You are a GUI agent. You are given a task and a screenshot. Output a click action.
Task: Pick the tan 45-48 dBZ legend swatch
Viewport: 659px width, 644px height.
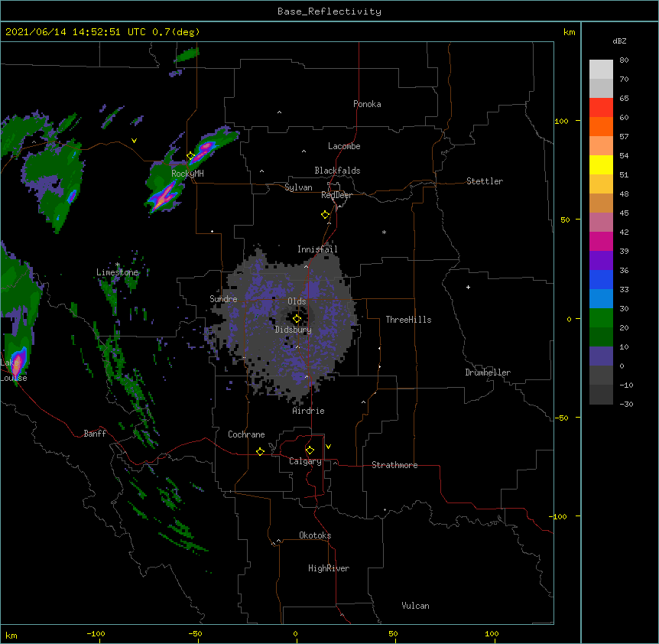pos(601,203)
